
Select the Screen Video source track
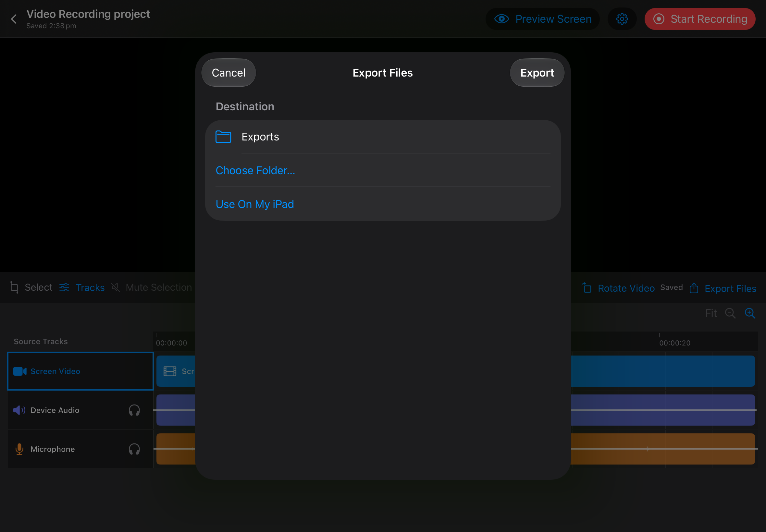tap(80, 371)
